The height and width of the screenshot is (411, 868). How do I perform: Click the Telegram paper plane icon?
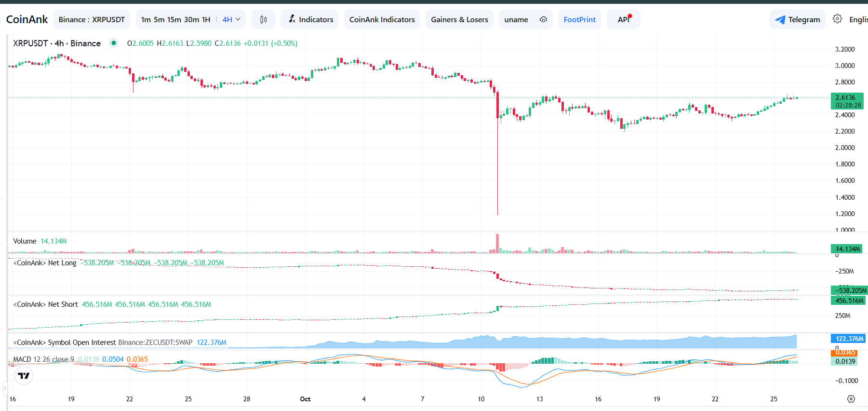click(x=780, y=20)
